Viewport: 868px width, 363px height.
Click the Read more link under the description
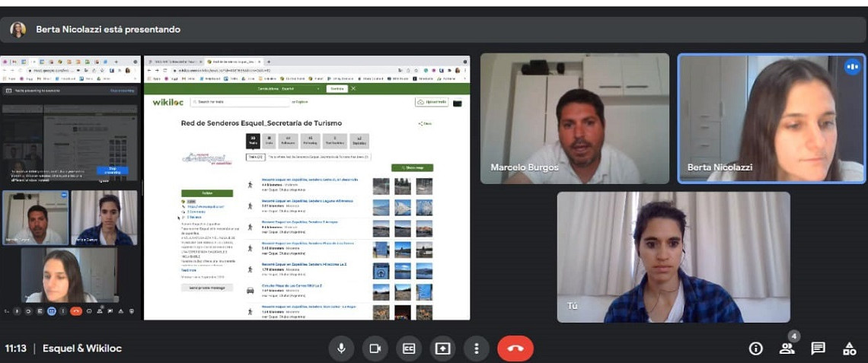coord(188,271)
